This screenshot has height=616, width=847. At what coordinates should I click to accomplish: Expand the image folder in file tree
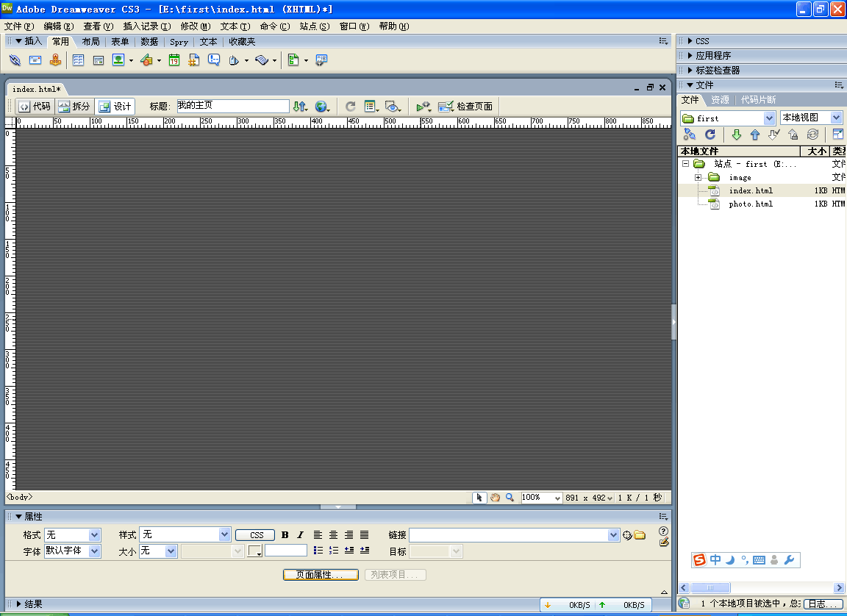coord(698,177)
